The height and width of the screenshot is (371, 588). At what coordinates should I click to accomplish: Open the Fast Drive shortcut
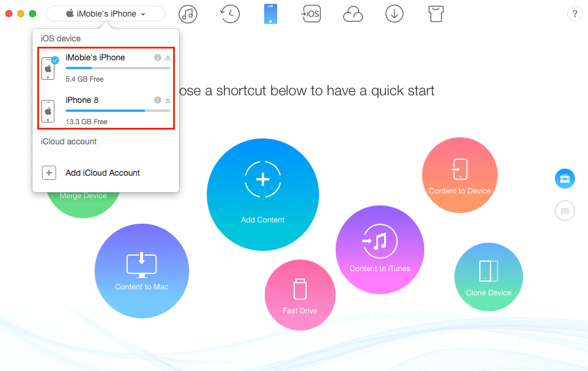coord(300,295)
